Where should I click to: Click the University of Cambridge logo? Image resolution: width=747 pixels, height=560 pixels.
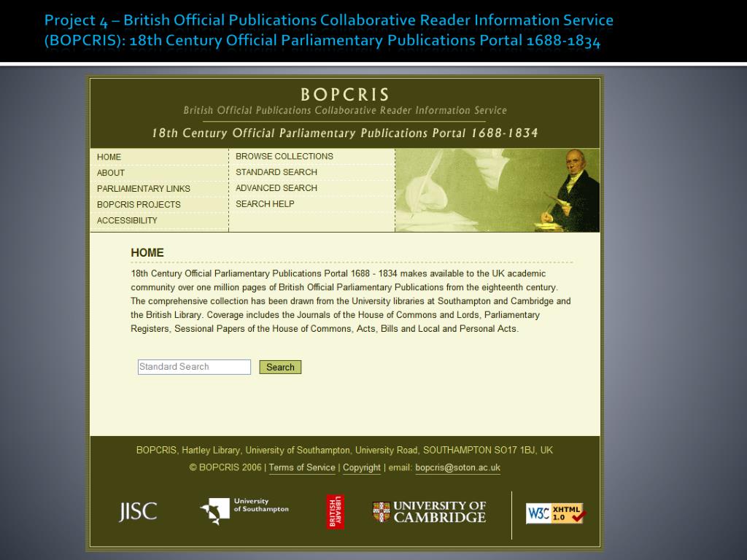[429, 512]
